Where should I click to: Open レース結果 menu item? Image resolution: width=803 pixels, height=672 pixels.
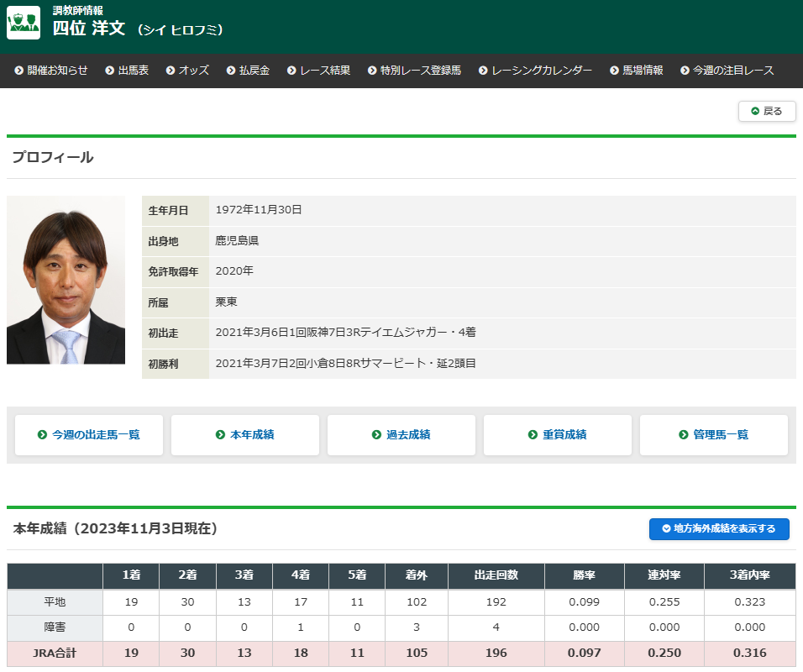[318, 71]
